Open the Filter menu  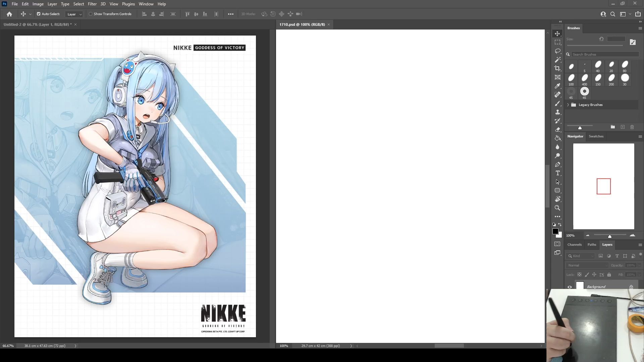coord(92,4)
